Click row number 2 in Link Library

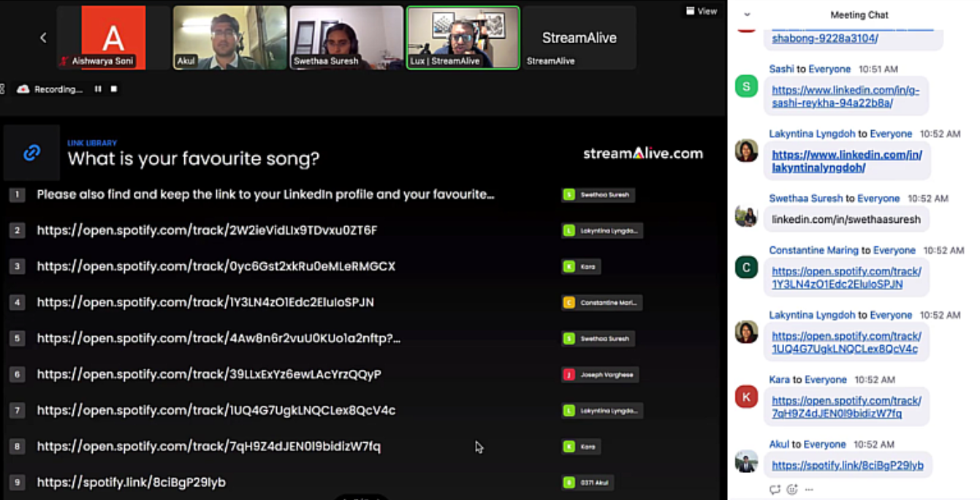pyautogui.click(x=18, y=230)
